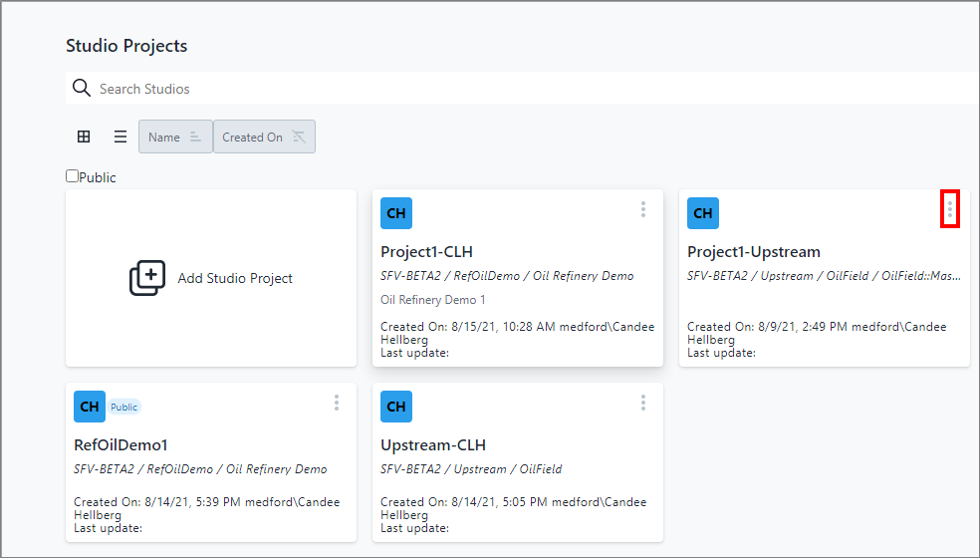Open the Upstream-CLH project title

coord(433,445)
